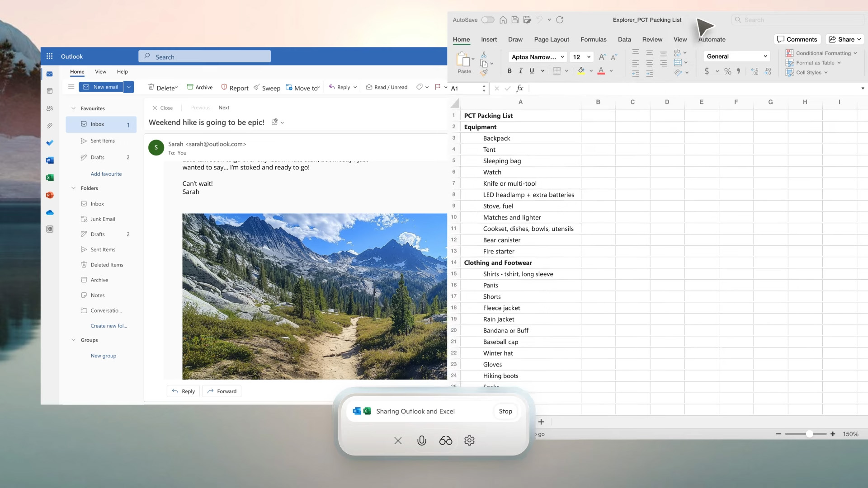
Task: Collapse the Favourites folder group
Action: click(x=73, y=108)
